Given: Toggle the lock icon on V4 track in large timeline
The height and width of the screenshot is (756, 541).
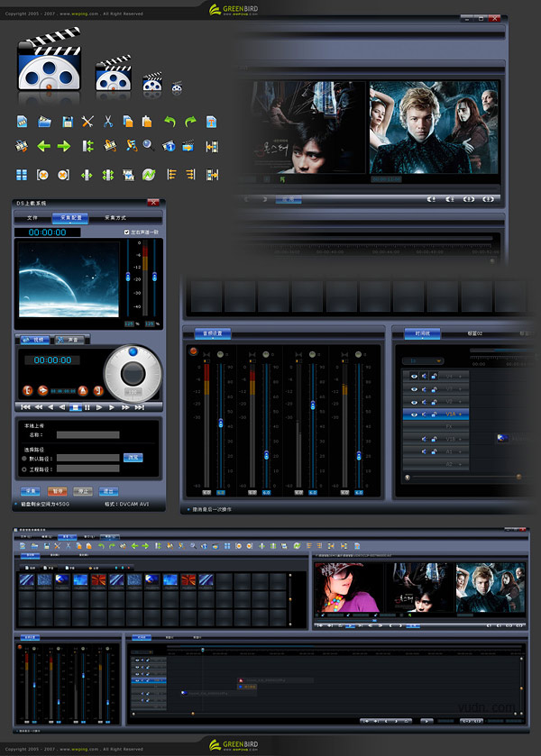Looking at the screenshot, I should [x=434, y=376].
